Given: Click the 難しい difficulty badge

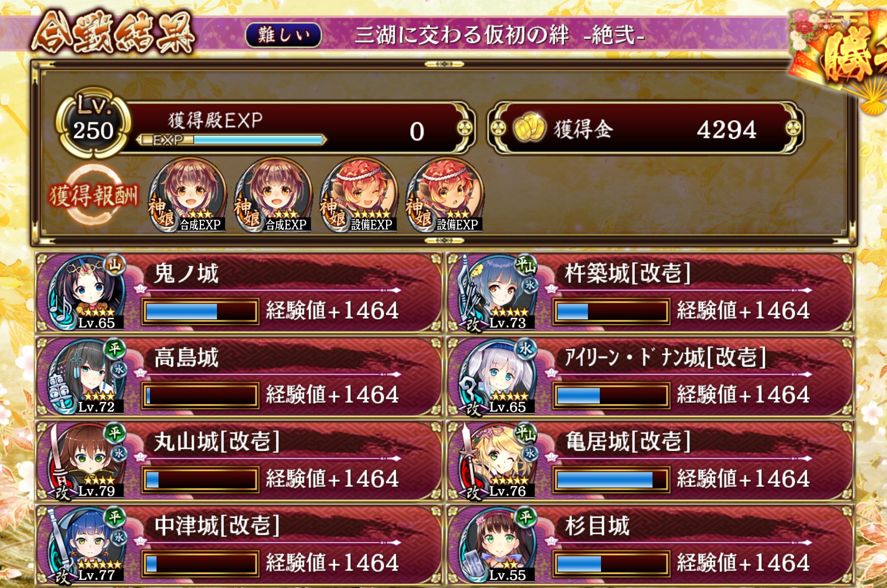Looking at the screenshot, I should (283, 35).
